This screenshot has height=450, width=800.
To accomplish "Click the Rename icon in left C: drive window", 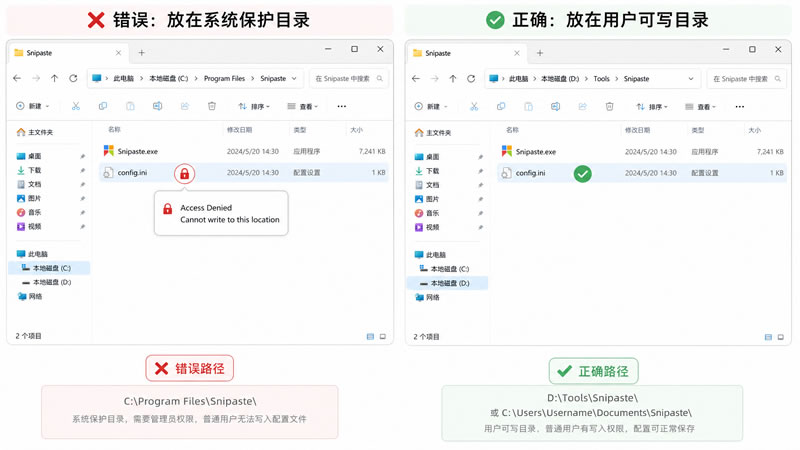I will 158,106.
